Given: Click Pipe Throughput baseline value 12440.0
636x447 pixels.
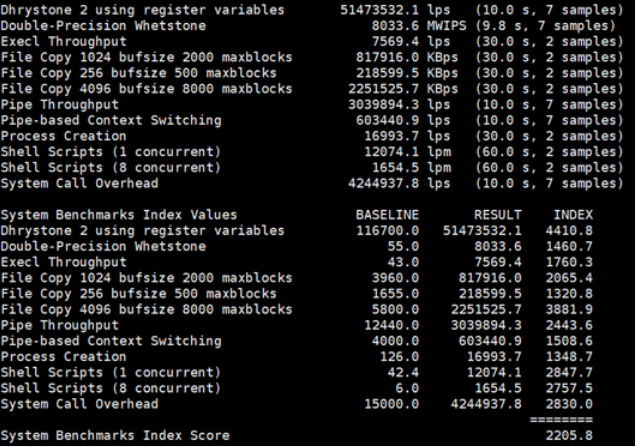Looking at the screenshot, I should 391,325.
